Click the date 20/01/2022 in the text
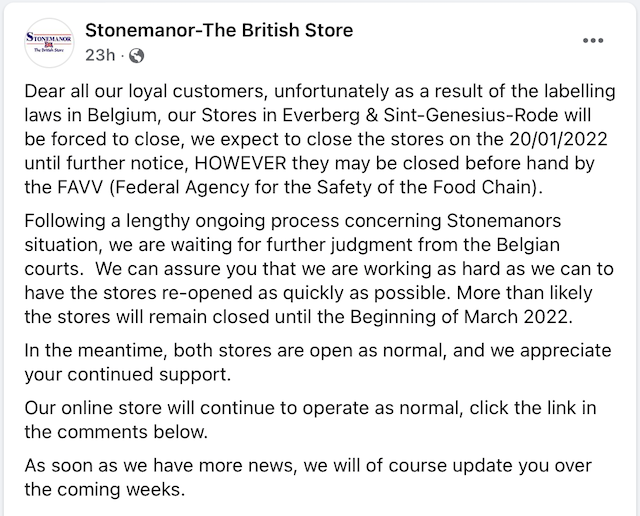The width and height of the screenshot is (640, 516). [x=558, y=139]
